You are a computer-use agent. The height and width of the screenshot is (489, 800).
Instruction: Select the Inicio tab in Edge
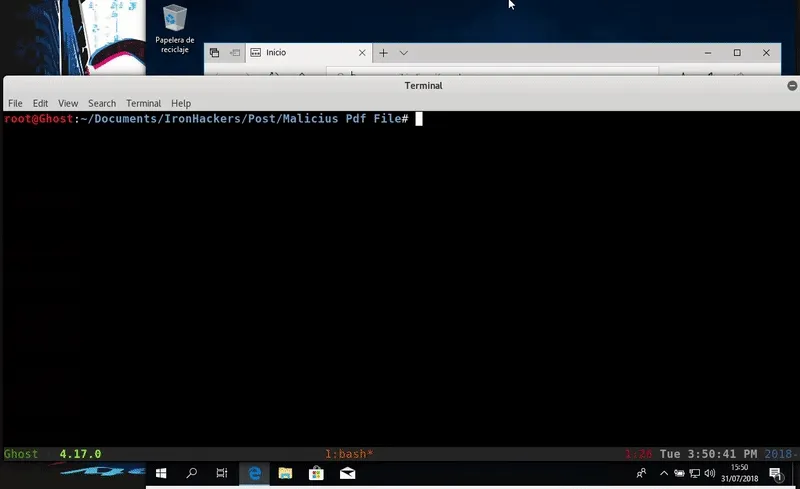(300, 52)
